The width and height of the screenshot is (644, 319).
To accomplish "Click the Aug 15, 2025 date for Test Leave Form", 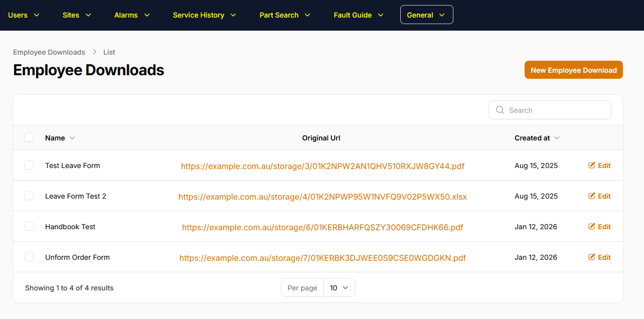I will (536, 166).
